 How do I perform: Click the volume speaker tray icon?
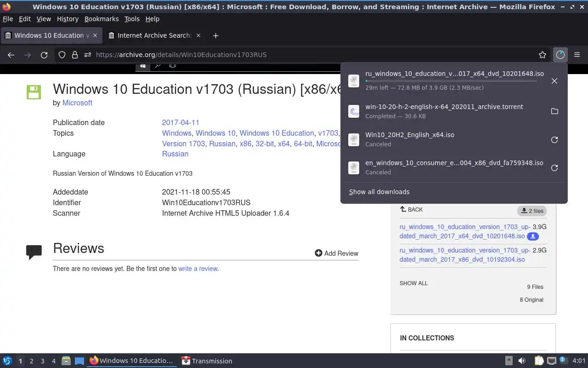(x=522, y=361)
